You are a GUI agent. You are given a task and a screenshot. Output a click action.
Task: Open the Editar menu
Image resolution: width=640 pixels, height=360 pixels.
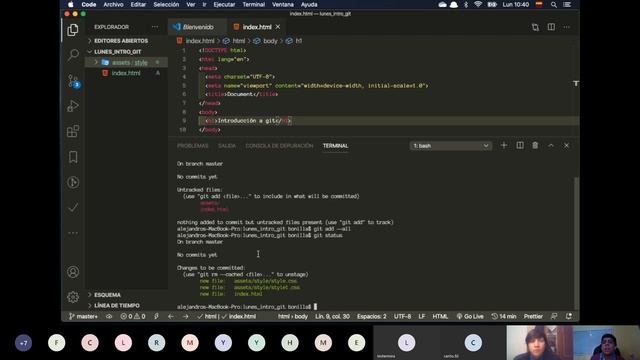click(138, 4)
